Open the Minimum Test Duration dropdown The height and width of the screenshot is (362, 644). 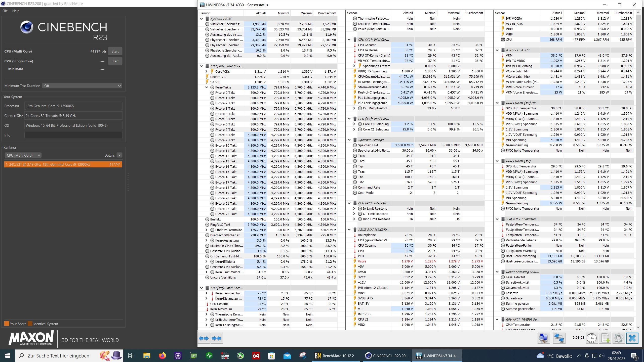coord(82,86)
